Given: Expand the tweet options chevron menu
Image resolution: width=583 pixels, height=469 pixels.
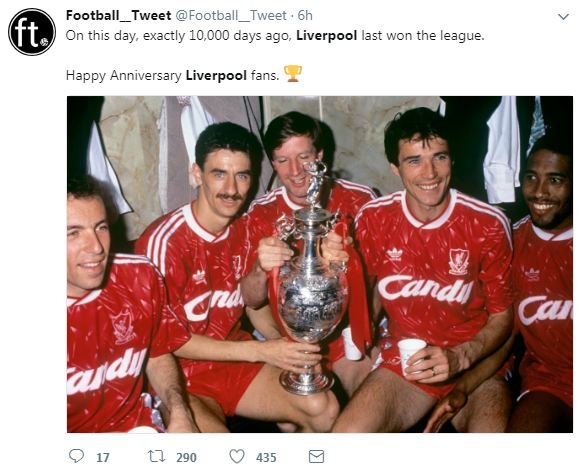Looking at the screenshot, I should pyautogui.click(x=564, y=16).
